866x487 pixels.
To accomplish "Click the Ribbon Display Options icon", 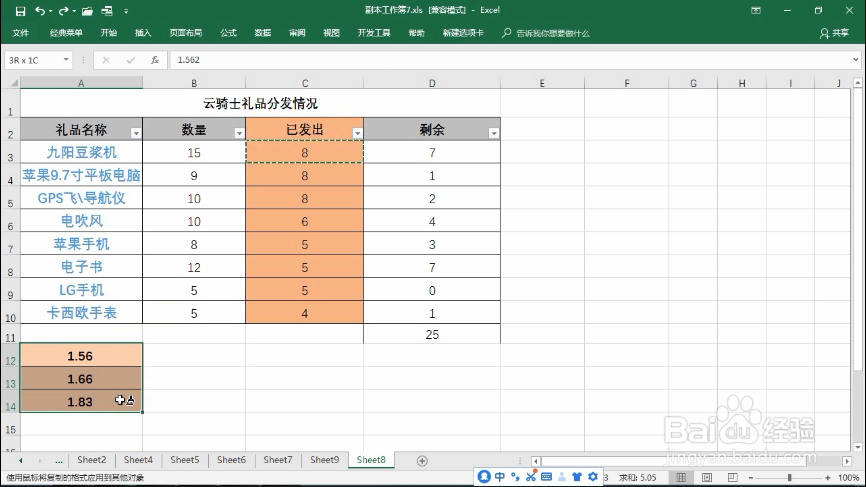I will [756, 10].
